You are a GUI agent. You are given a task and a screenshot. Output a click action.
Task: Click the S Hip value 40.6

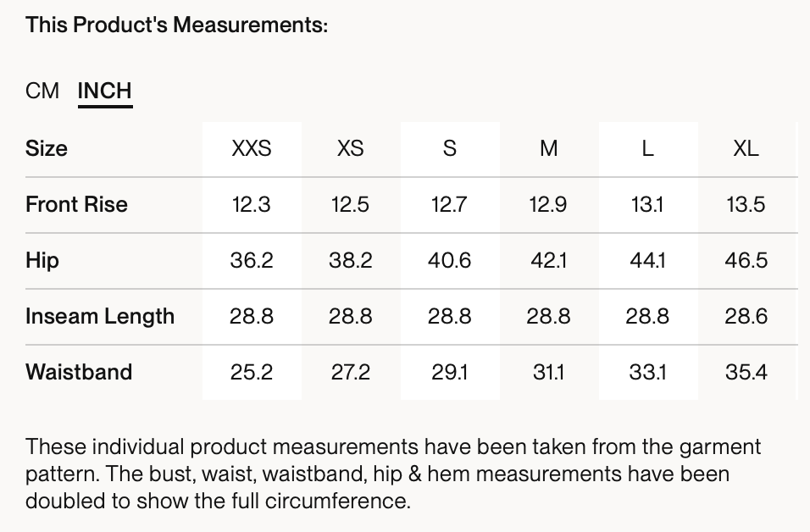pyautogui.click(x=449, y=261)
